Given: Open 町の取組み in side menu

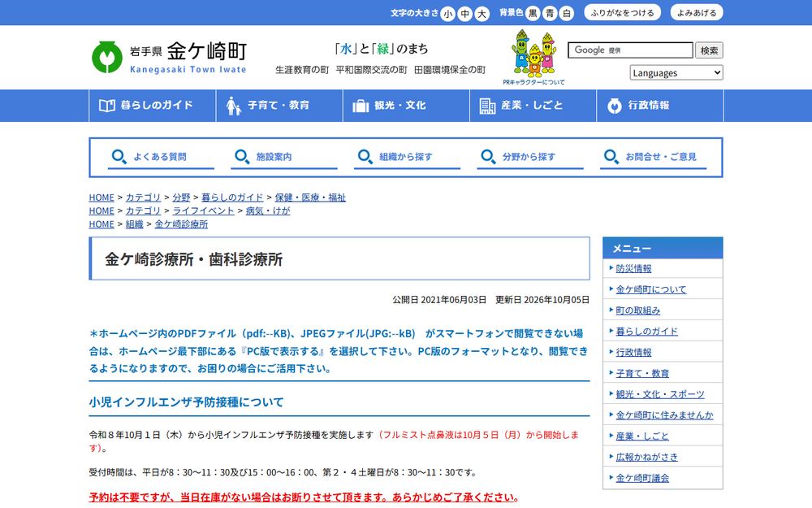Looking at the screenshot, I should (638, 310).
